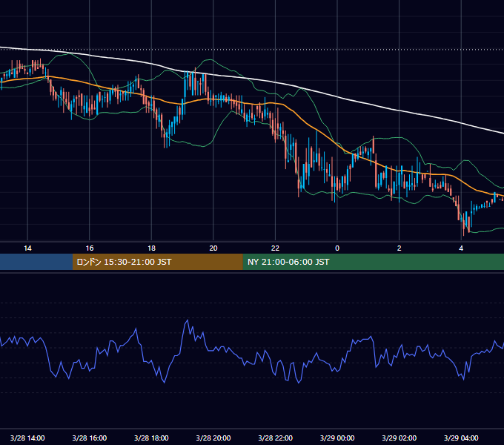Click the blue session bar before ロンドン
This screenshot has height=445, width=504.
pyautogui.click(x=36, y=262)
